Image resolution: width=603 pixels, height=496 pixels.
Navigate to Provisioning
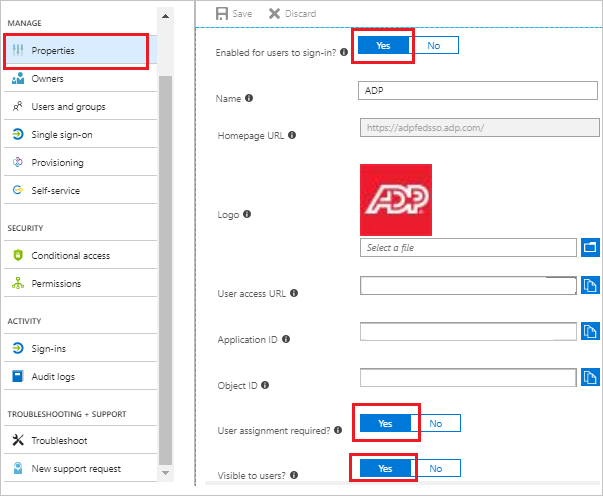(80, 162)
